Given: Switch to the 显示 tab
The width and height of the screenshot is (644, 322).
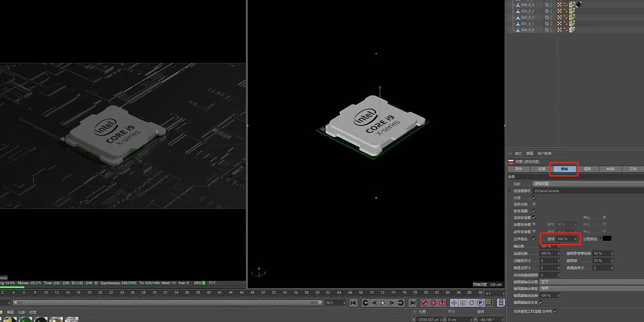Looking at the screenshot, I should pos(519,169).
